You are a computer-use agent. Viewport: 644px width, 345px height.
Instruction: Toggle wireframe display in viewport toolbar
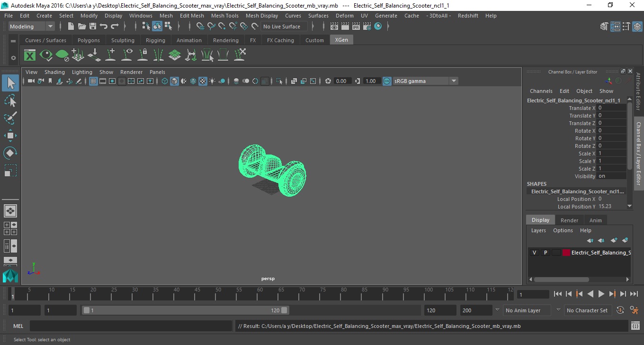click(x=165, y=81)
